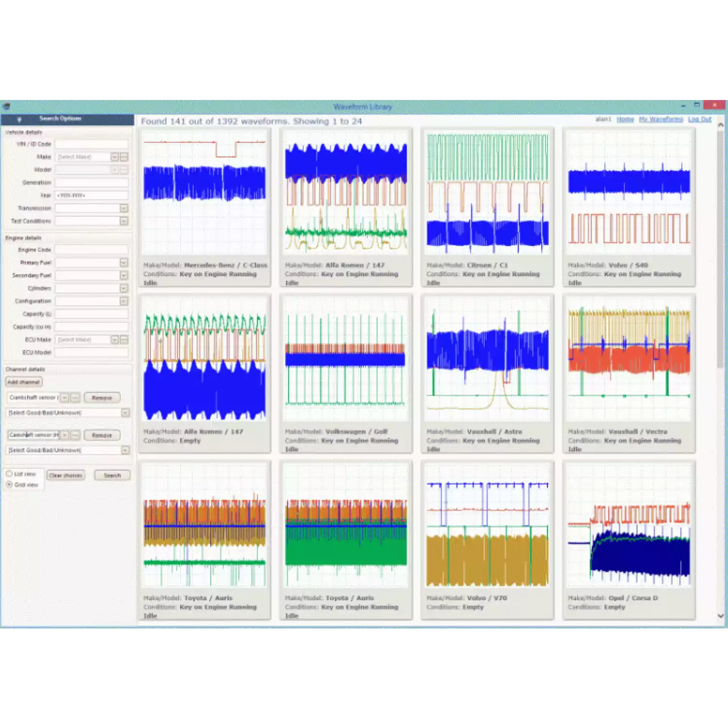
Task: Click the browse (...) button beside ECU Make
Action: pyautogui.click(x=124, y=340)
